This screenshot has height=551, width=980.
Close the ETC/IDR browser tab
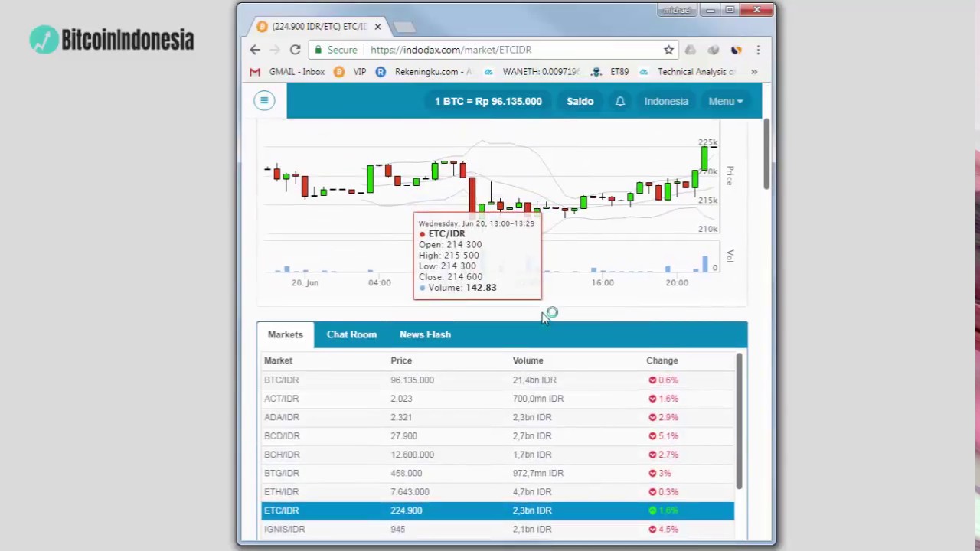pyautogui.click(x=377, y=26)
